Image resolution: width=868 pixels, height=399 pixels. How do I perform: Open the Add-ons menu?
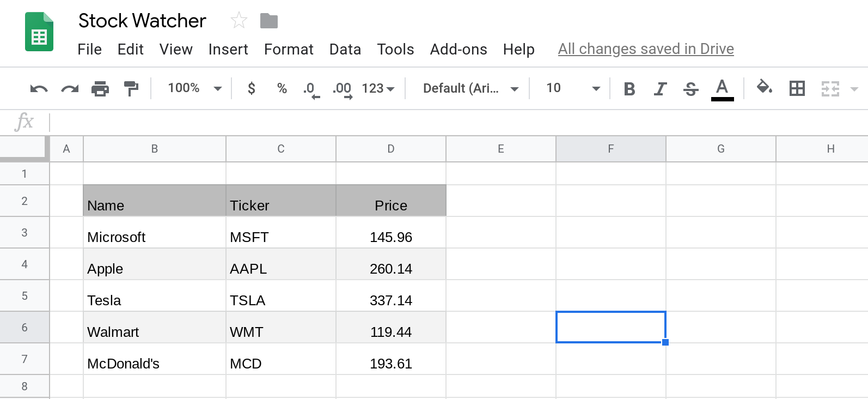pyautogui.click(x=459, y=49)
